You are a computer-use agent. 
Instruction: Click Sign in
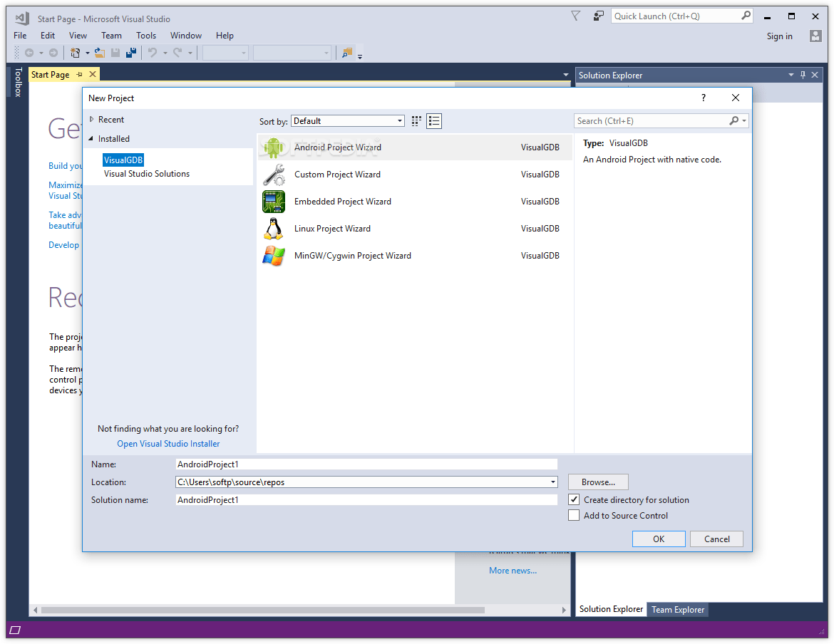[779, 36]
